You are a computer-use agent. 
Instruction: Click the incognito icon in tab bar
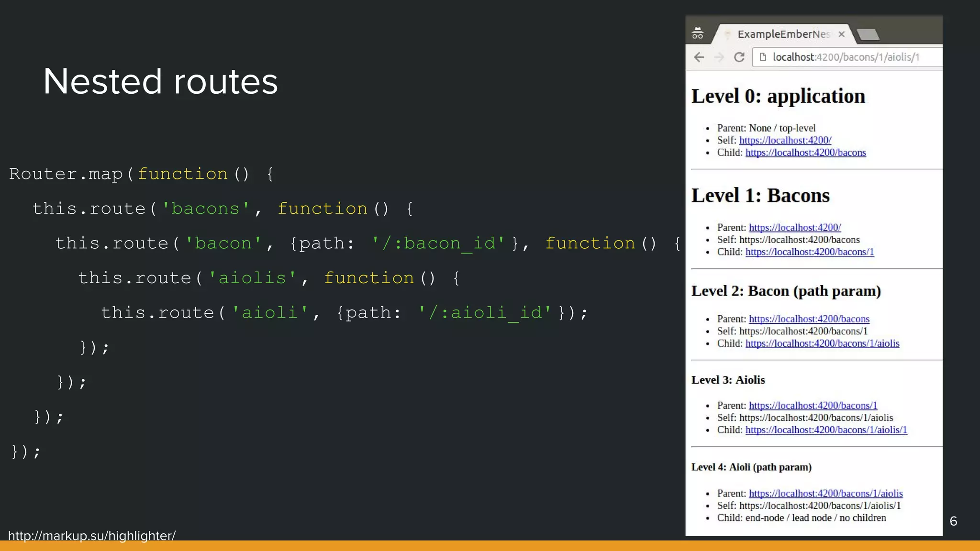click(698, 33)
